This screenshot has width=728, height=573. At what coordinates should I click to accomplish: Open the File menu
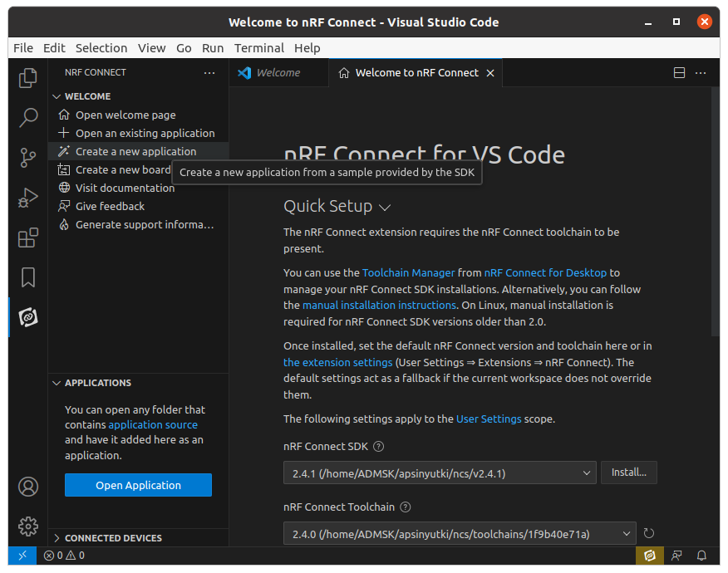pos(23,48)
